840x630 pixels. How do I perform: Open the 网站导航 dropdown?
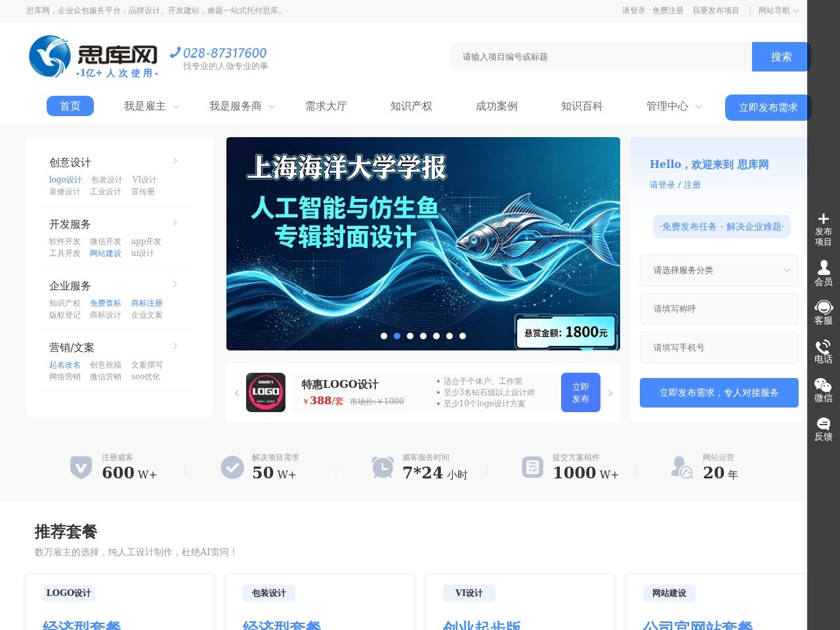[778, 10]
